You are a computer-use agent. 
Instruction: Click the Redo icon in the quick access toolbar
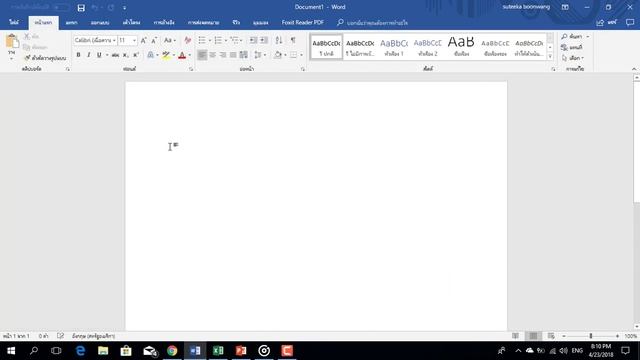[x=111, y=7]
